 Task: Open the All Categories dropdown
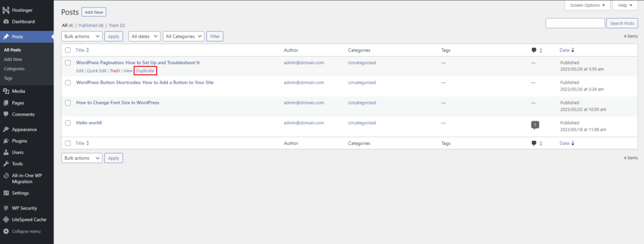[x=183, y=36]
